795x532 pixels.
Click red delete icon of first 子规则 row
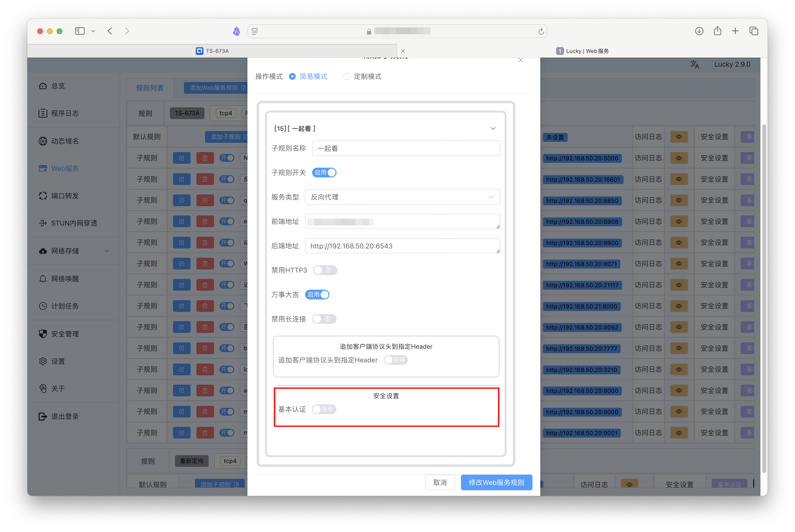(x=205, y=158)
